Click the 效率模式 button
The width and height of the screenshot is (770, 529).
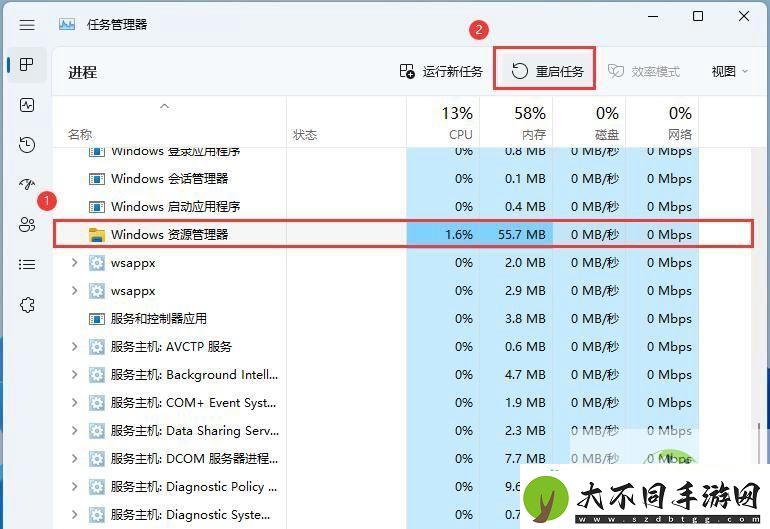(644, 72)
